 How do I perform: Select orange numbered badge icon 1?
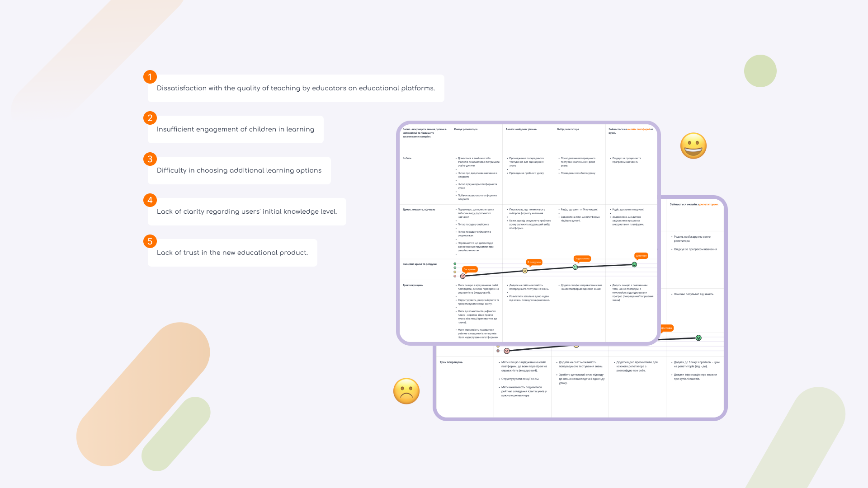pos(150,76)
